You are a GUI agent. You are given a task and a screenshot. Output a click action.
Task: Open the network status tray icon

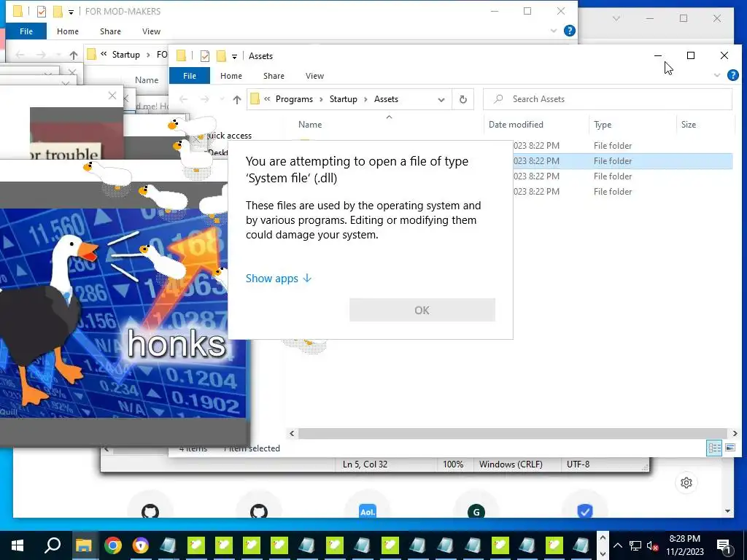[635, 545]
